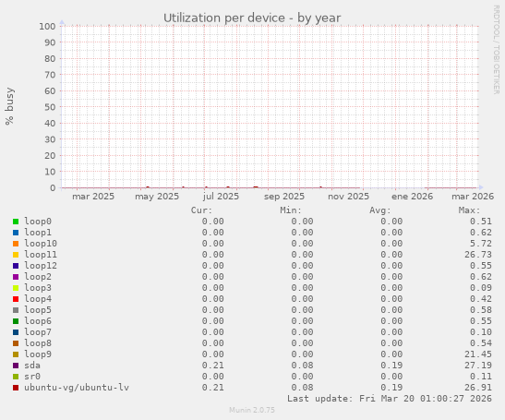Click the jul 2025 axis label

tap(221, 196)
